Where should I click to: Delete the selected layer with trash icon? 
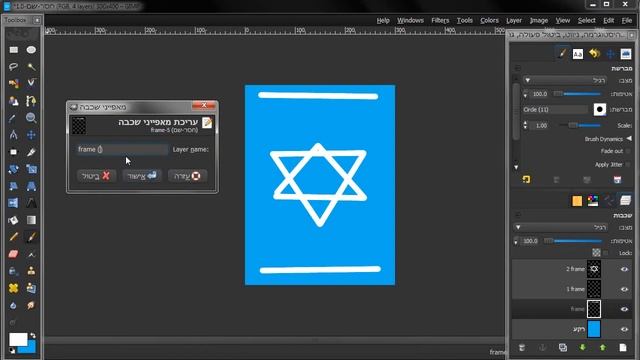click(x=522, y=348)
